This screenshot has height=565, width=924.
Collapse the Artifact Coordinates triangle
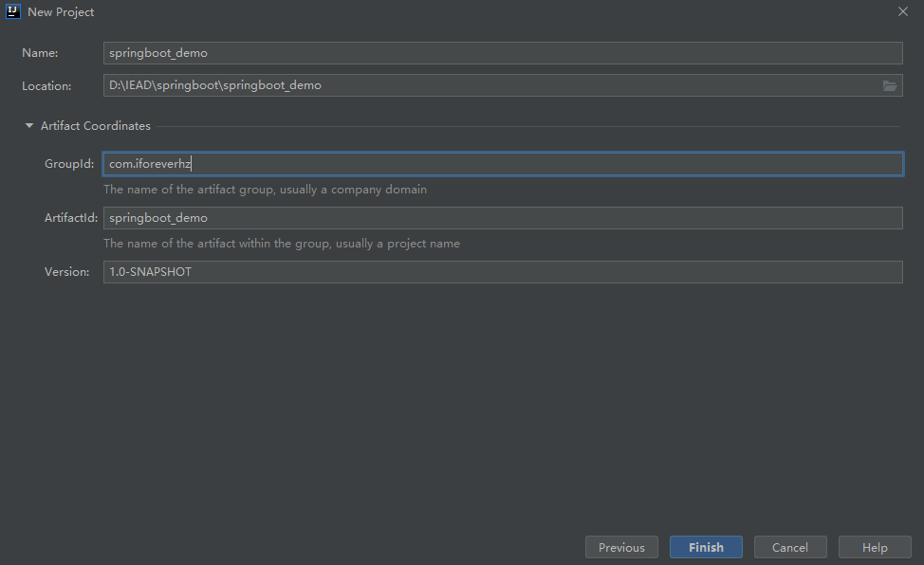point(29,125)
